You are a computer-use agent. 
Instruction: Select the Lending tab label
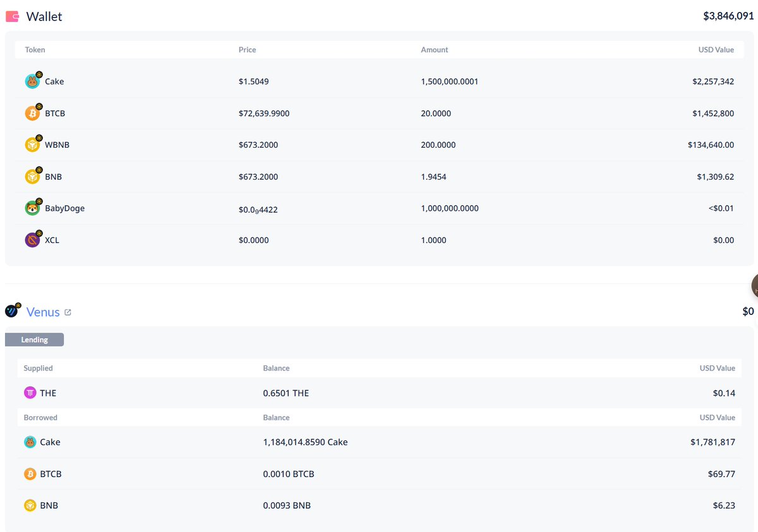click(34, 340)
